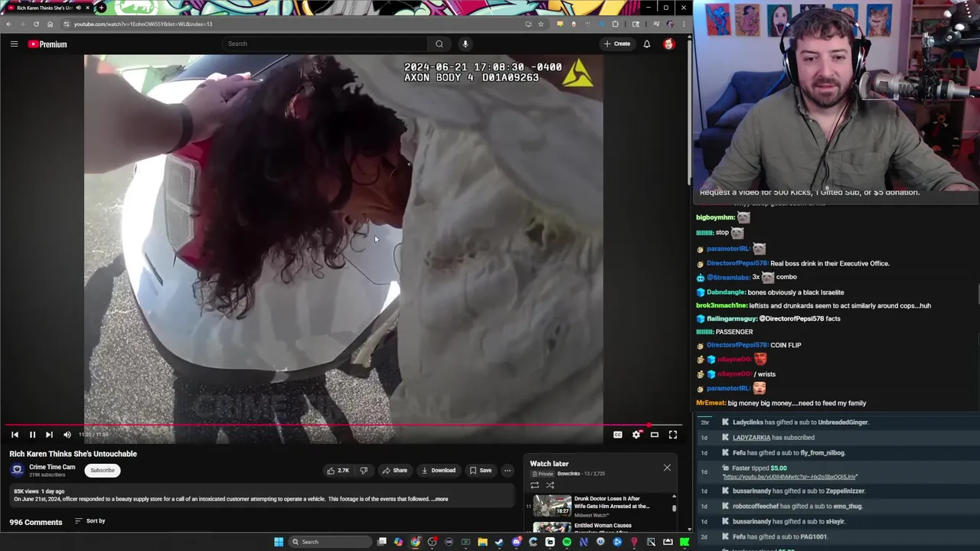Screen dimensions: 980x551
Task: Go back in the browser
Action: coord(8,24)
